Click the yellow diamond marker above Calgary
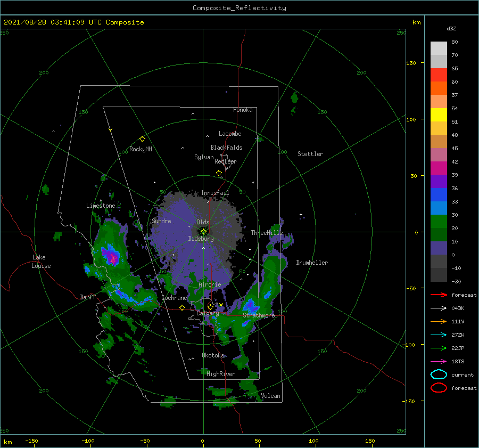This screenshot has width=479, height=448. pos(210,307)
